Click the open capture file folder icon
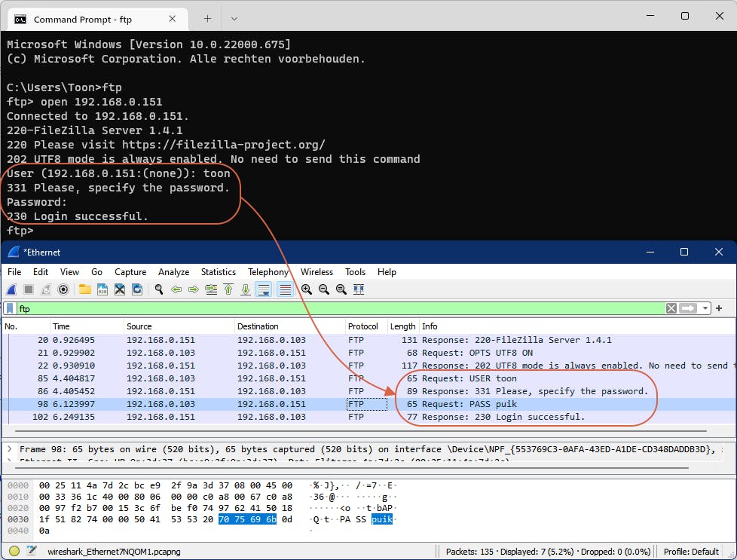 (x=85, y=289)
